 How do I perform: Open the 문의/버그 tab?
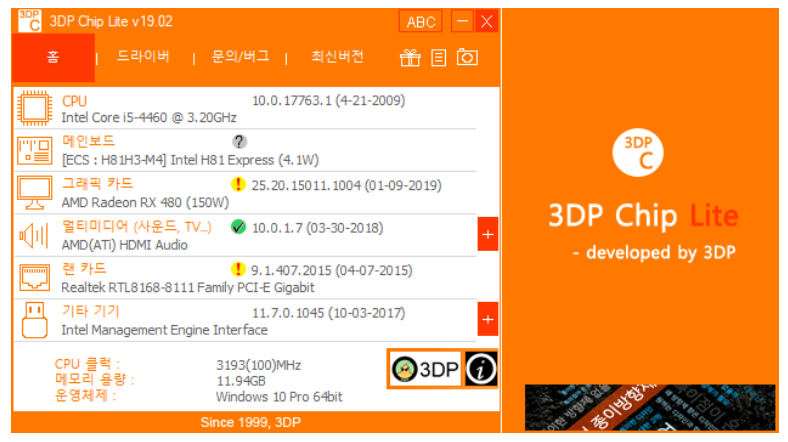240,56
